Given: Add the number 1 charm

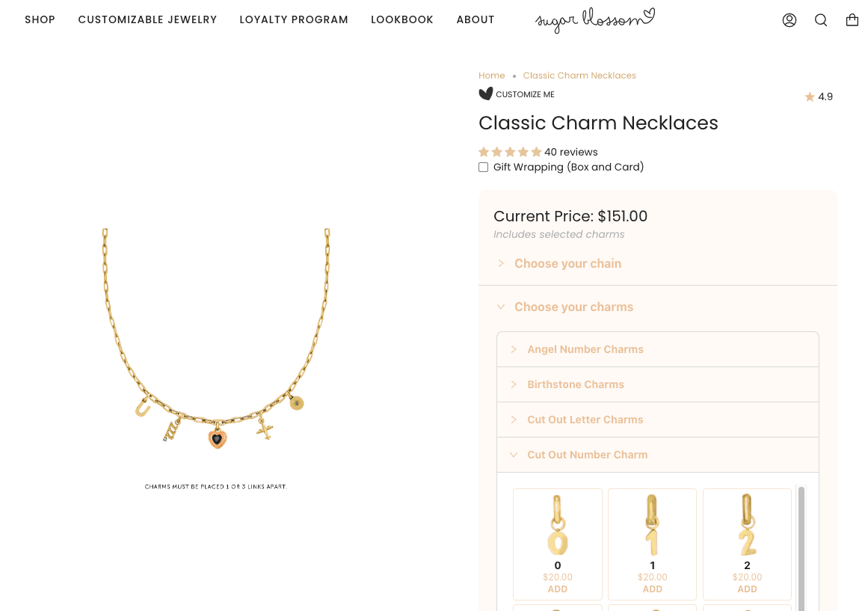Looking at the screenshot, I should click(653, 589).
